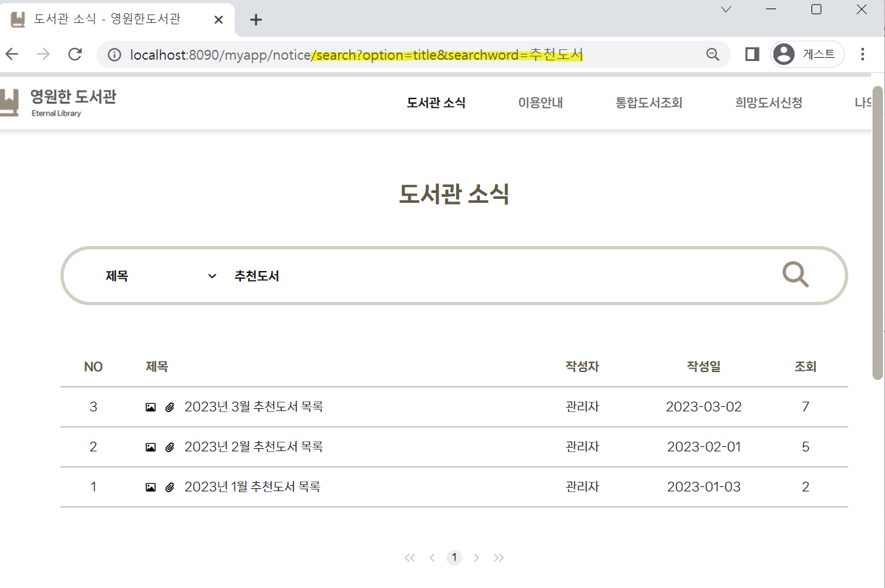Click the 작성자 column header
The height and width of the screenshot is (588, 885).
[582, 367]
